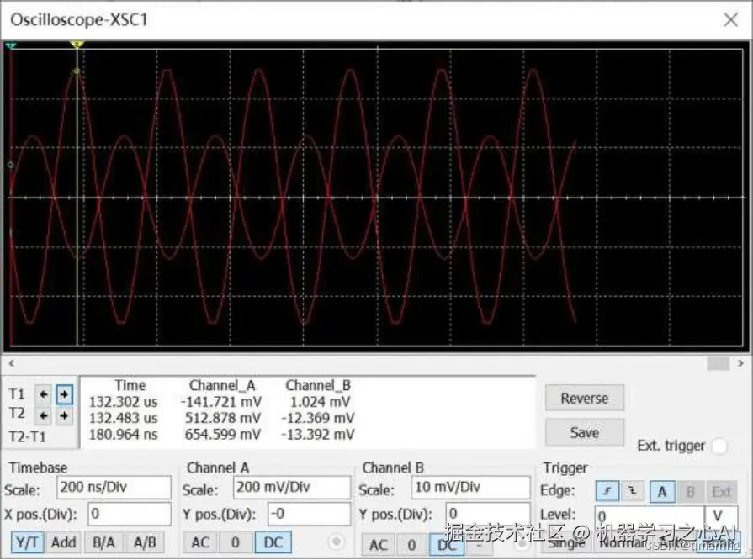Select the B/A display mode
The image size is (753, 560).
(x=103, y=542)
